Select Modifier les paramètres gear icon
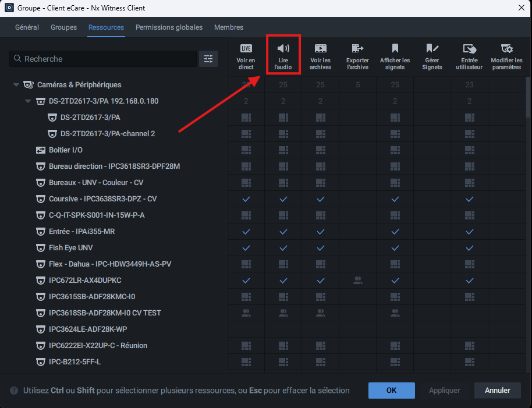 [506, 48]
